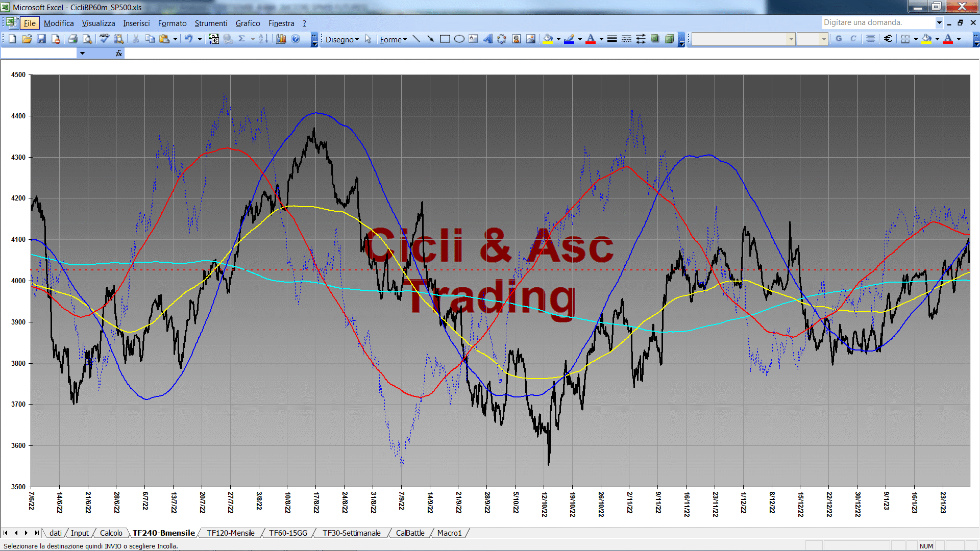Open the Visualizza menu
The image size is (980, 551).
pos(99,23)
